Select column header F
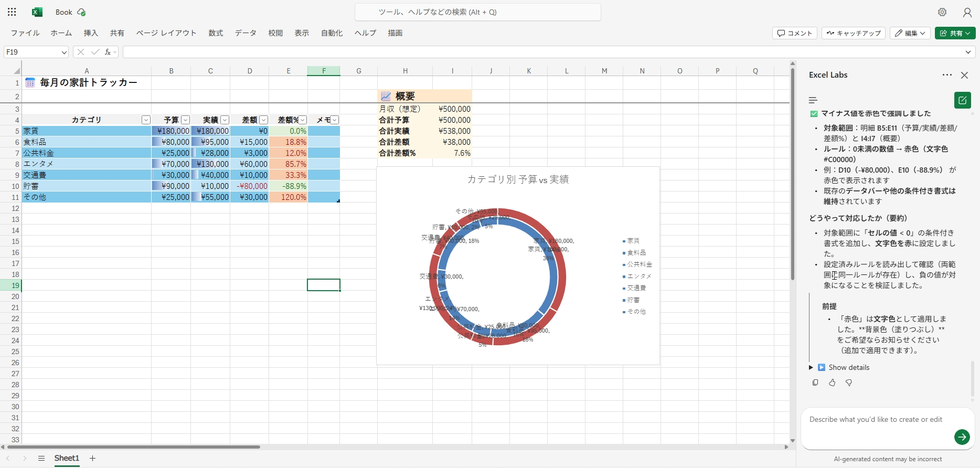Viewport: 980px width, 468px height. pos(324,71)
